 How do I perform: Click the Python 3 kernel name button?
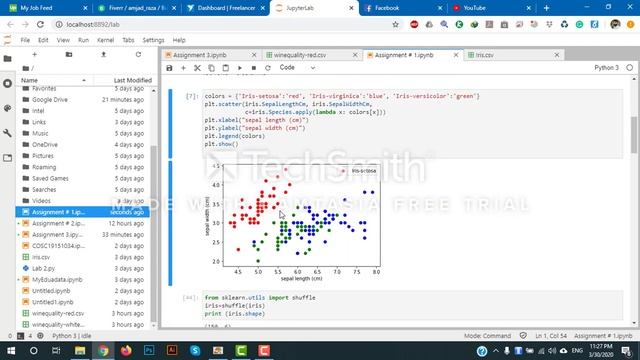(607, 68)
